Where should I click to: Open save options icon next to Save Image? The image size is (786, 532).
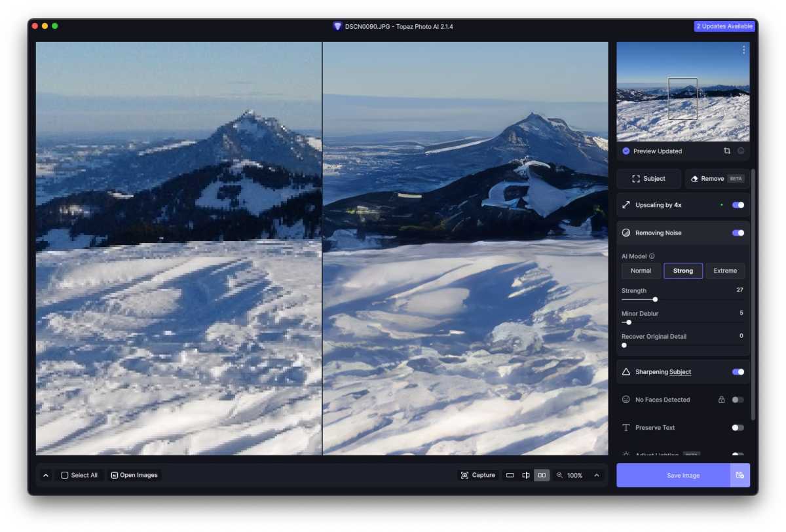coord(740,475)
